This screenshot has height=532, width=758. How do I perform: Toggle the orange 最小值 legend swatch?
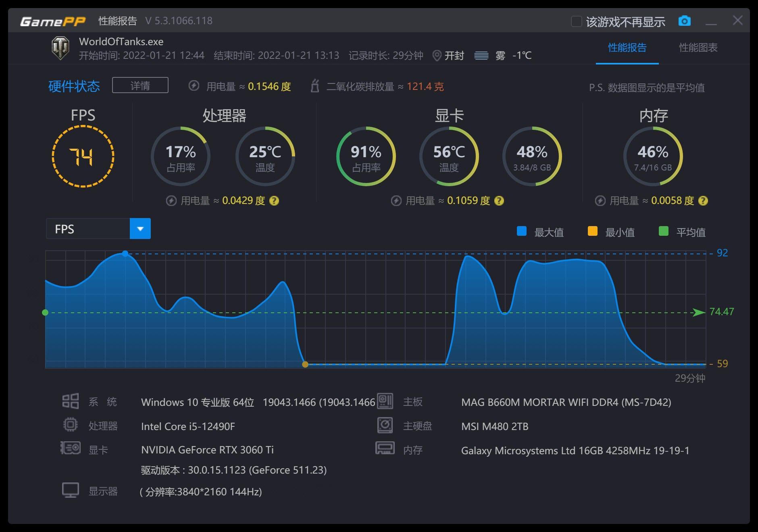[593, 231]
